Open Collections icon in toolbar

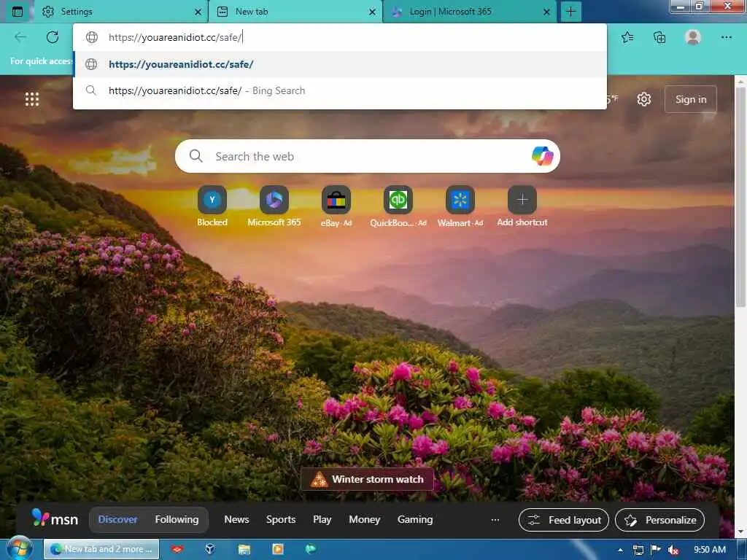click(x=659, y=37)
